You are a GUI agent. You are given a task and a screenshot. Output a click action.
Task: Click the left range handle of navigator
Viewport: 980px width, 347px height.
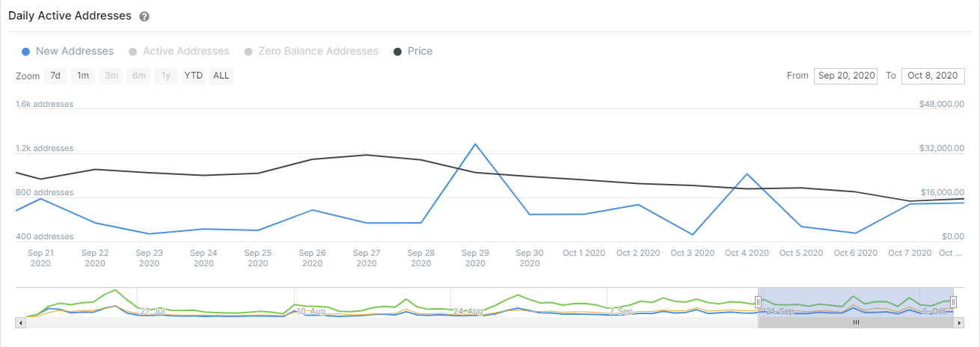758,301
